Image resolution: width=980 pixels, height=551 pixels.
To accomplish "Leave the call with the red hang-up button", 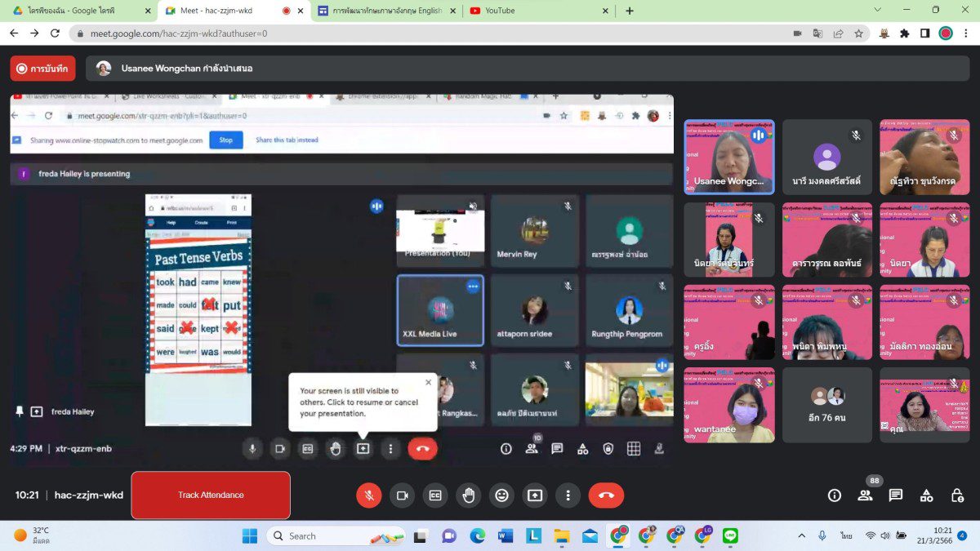I will (x=606, y=495).
